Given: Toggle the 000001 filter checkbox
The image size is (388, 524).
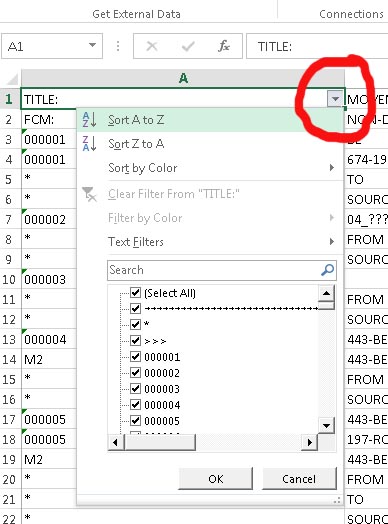Looking at the screenshot, I should pos(135,356).
